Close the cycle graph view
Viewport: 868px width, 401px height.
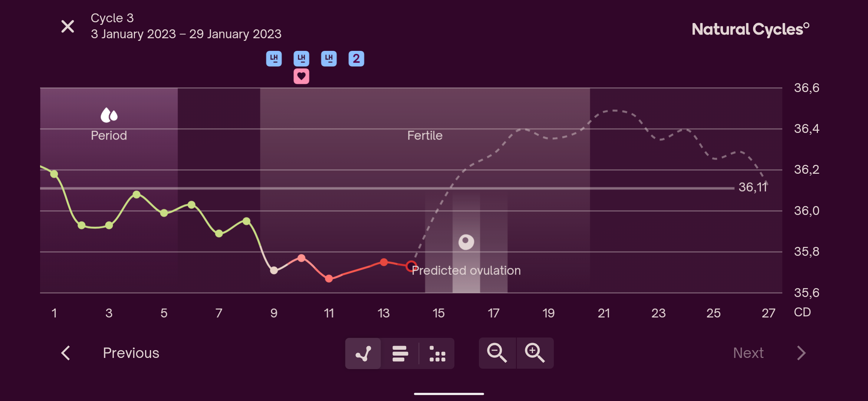coord(68,26)
